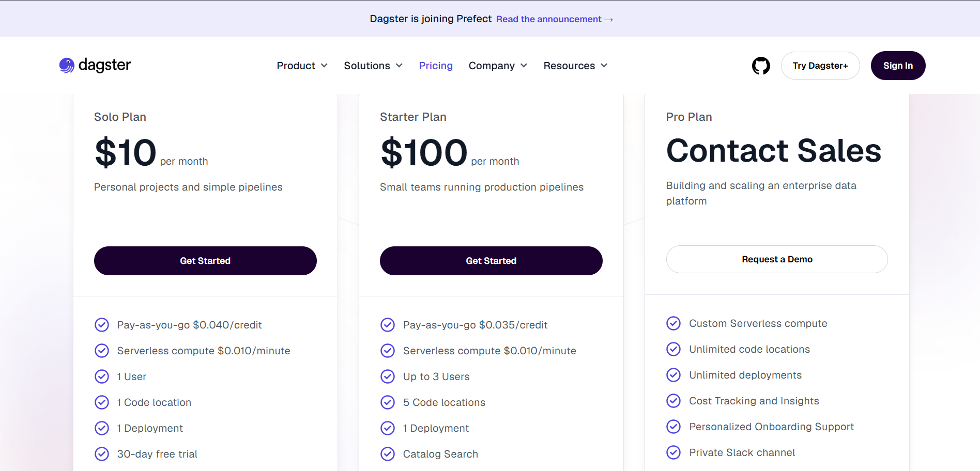Read the announcement link in banner
980x471 pixels.
(x=555, y=19)
